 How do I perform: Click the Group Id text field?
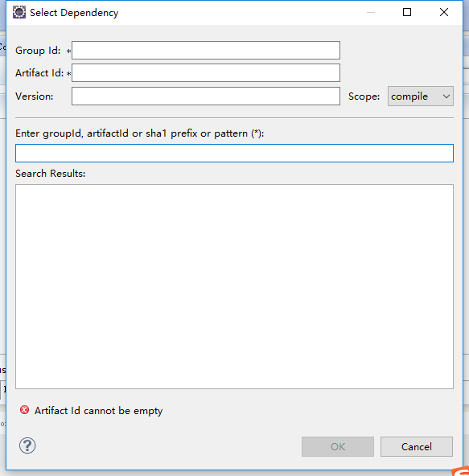(x=206, y=51)
